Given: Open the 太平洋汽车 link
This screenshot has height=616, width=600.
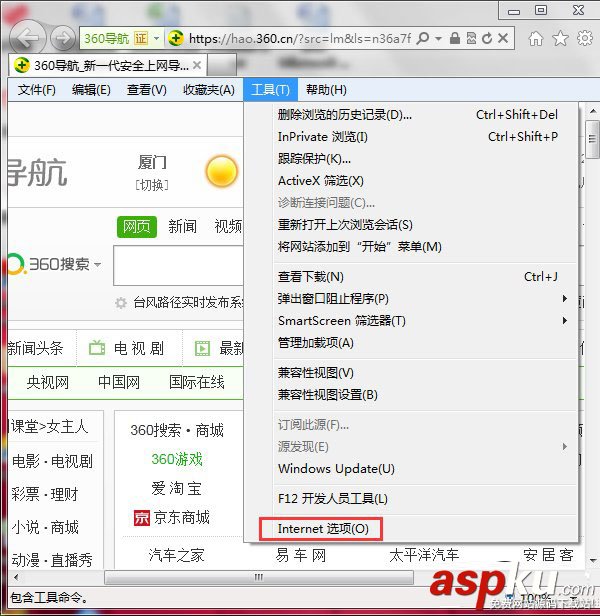Looking at the screenshot, I should tap(424, 555).
